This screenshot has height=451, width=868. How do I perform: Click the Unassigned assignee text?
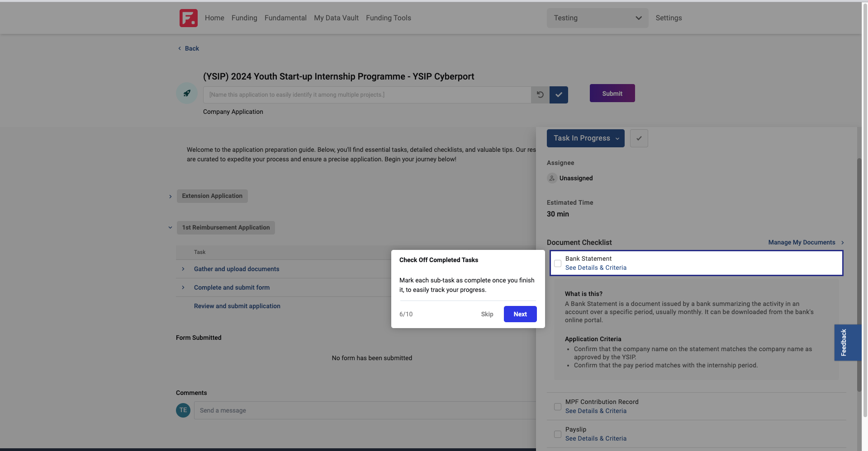pos(576,178)
